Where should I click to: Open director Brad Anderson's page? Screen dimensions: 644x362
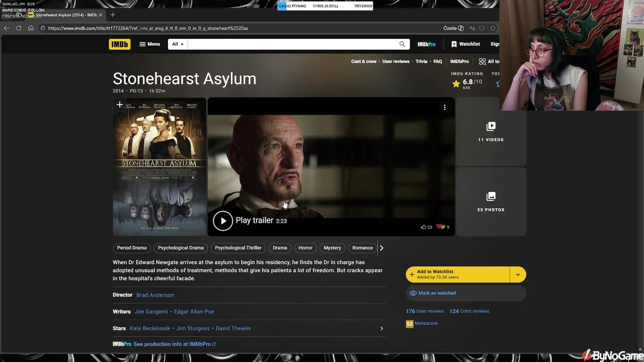pyautogui.click(x=155, y=295)
